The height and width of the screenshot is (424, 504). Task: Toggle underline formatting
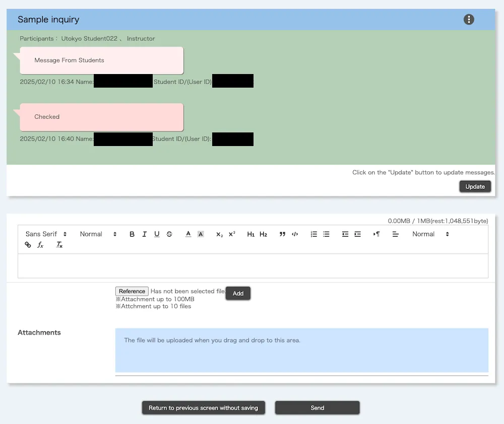(157, 234)
